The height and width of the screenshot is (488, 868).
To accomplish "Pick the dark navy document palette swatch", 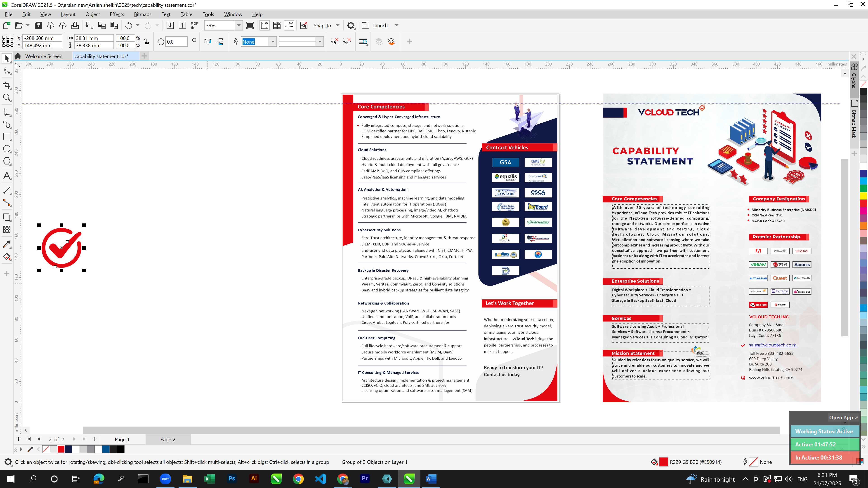I will point(68,449).
